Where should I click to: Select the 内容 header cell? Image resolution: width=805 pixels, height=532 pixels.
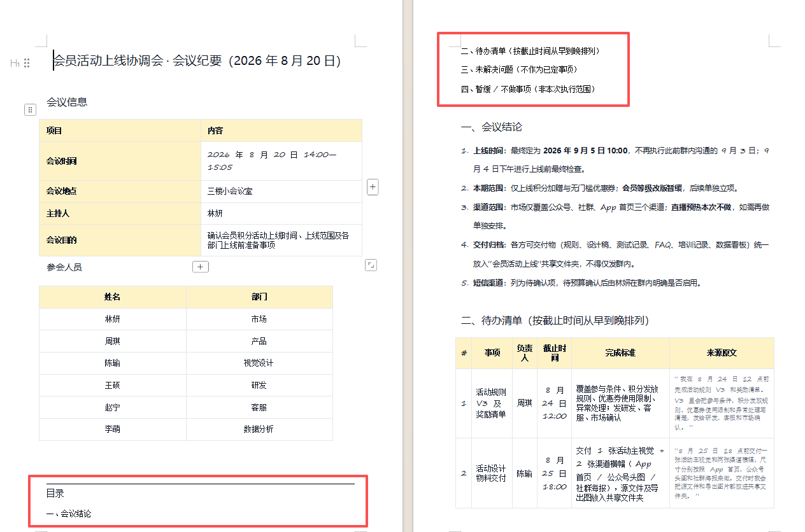pyautogui.click(x=281, y=130)
